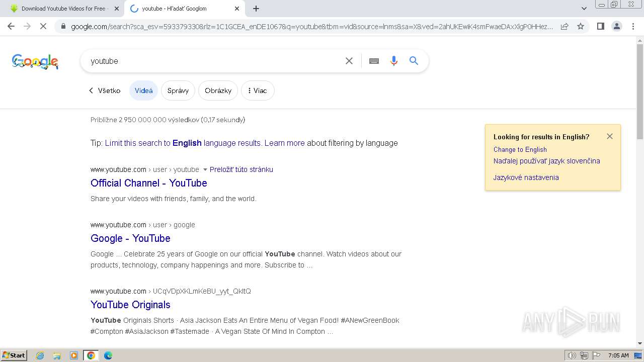Open the Action Center flag icon
This screenshot has height=362, width=644.
click(596, 355)
